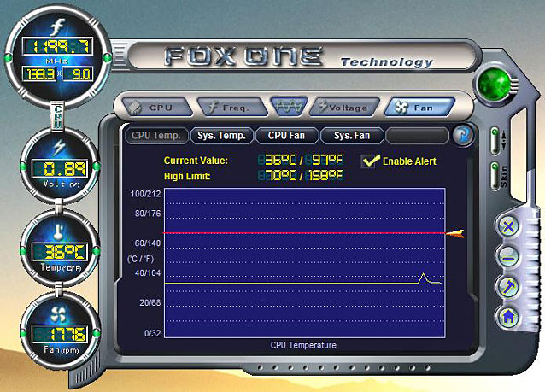545x392 pixels.
Task: Click the red high limit line
Action: [304, 233]
